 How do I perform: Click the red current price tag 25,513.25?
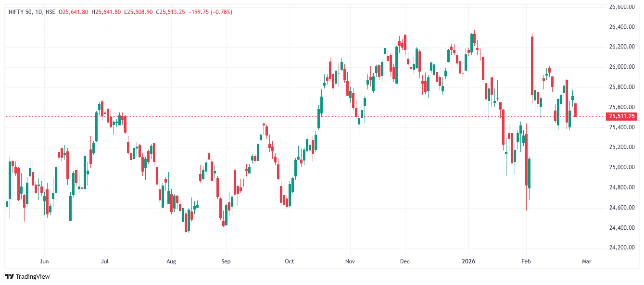[x=622, y=116]
